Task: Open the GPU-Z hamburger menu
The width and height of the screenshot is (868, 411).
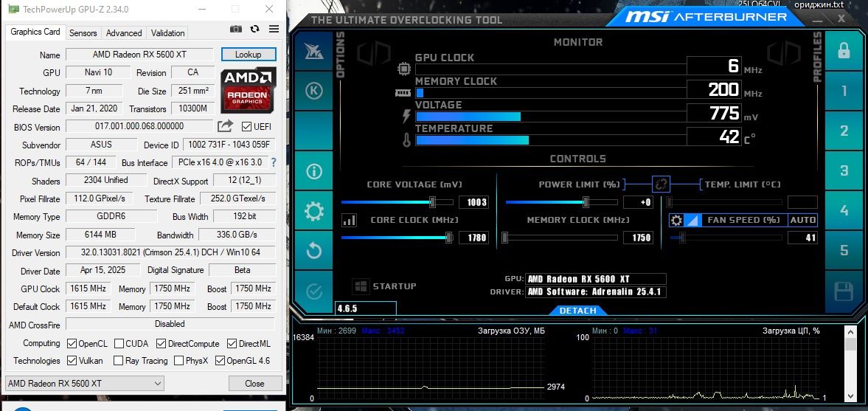Action: (x=274, y=29)
